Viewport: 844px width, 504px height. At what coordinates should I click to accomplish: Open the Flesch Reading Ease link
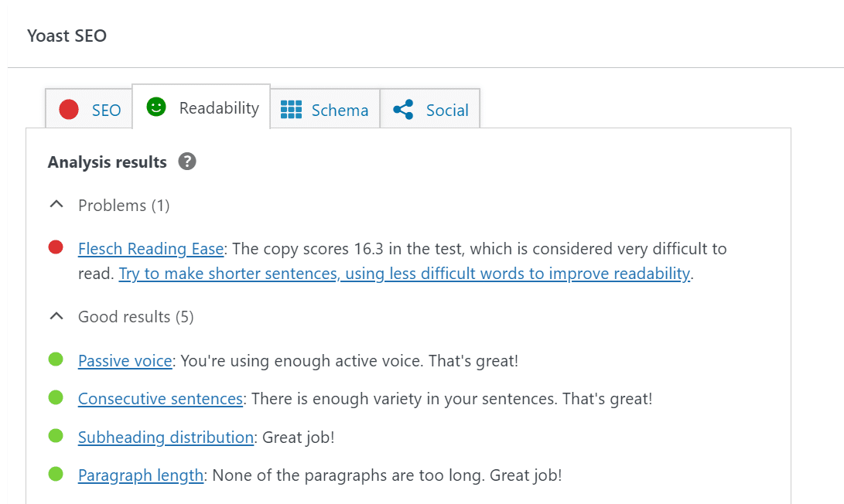pyautogui.click(x=150, y=248)
